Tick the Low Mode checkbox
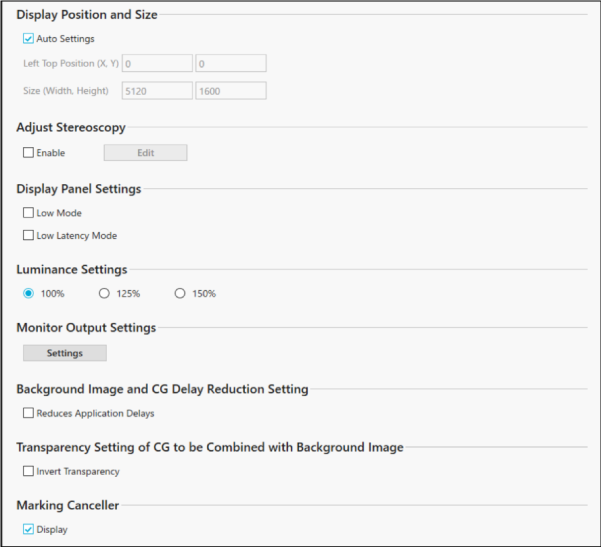The image size is (601, 547). 28,213
